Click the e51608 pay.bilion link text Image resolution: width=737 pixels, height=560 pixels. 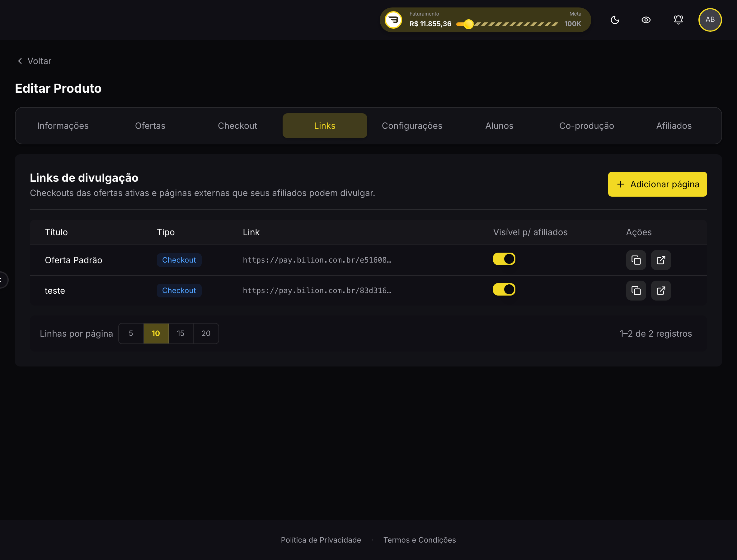pyautogui.click(x=317, y=260)
